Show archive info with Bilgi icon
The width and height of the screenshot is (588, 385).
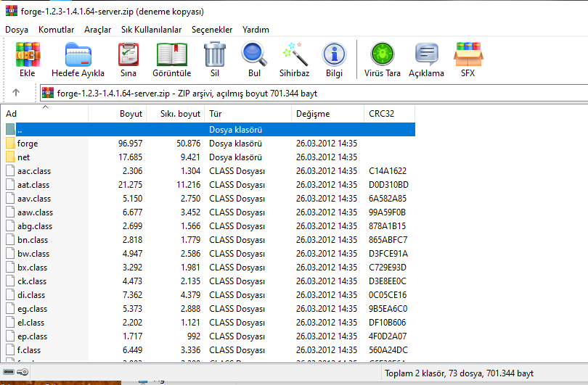point(334,54)
